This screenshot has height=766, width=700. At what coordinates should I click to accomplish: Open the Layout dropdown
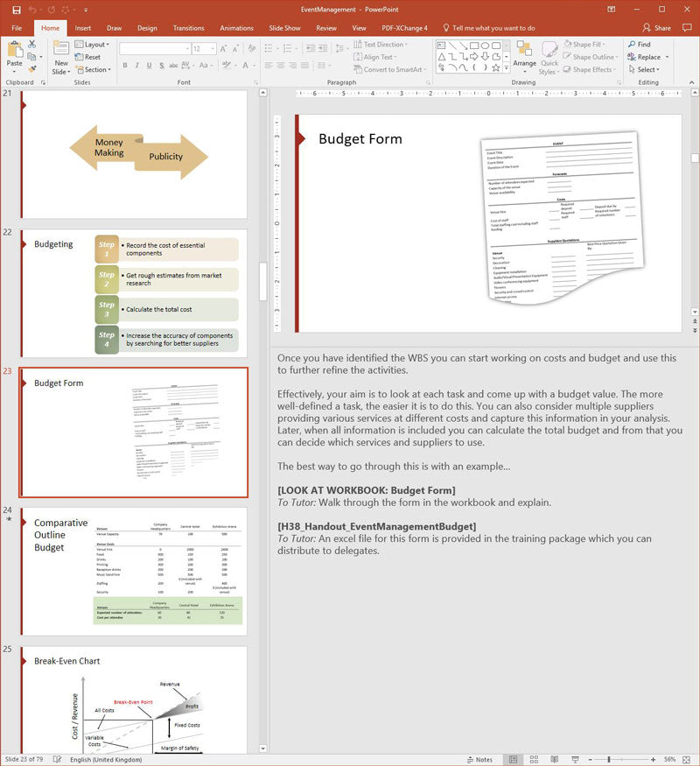pos(92,44)
